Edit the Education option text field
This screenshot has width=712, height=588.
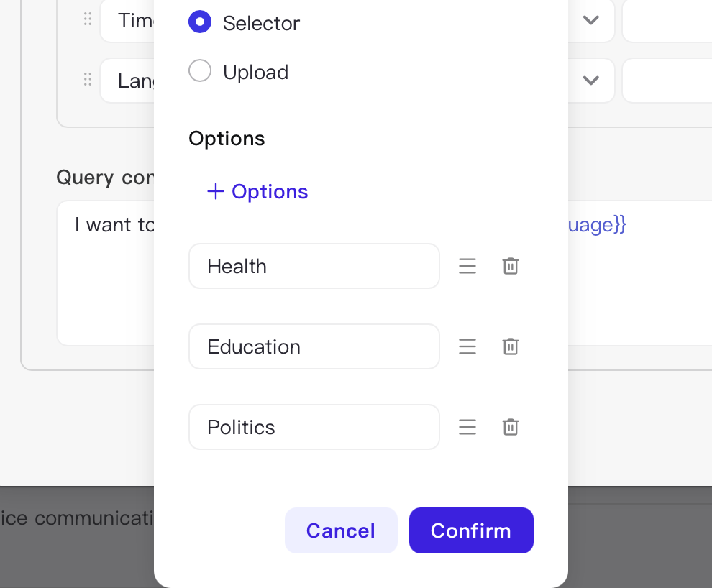pyautogui.click(x=314, y=346)
